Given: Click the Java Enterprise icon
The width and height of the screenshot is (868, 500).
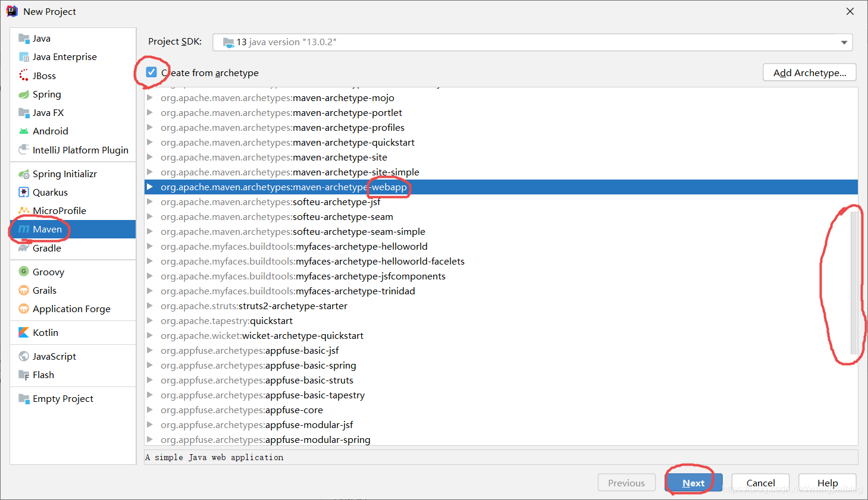Looking at the screenshot, I should [x=24, y=57].
